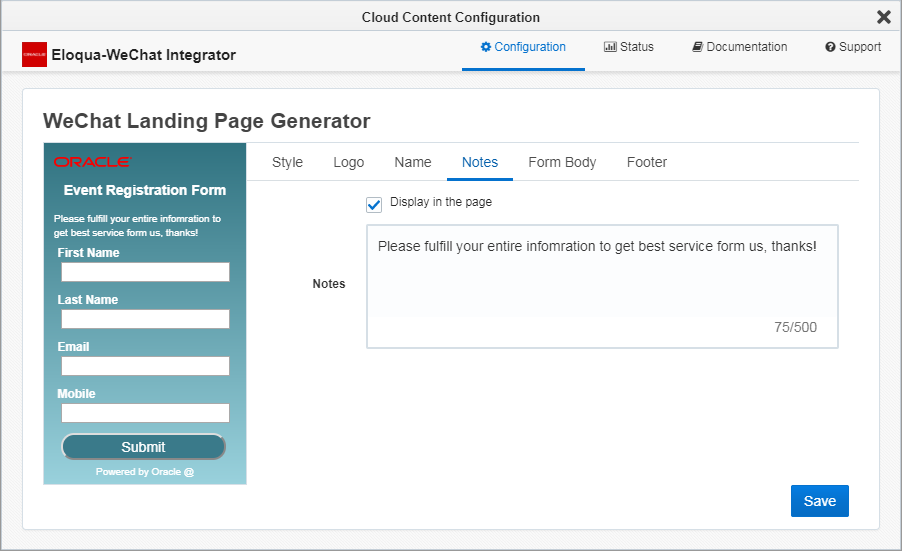Click the First Name preview input

[146, 272]
